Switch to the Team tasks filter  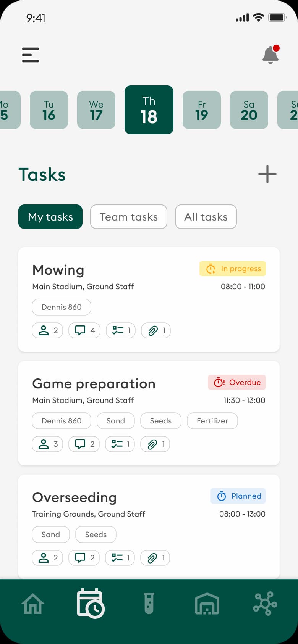[x=128, y=217]
